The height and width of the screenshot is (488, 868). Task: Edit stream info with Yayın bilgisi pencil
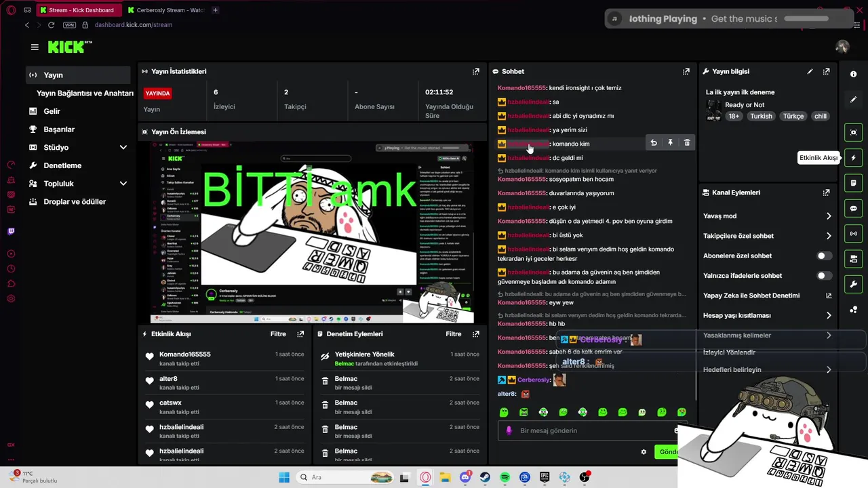click(x=810, y=71)
